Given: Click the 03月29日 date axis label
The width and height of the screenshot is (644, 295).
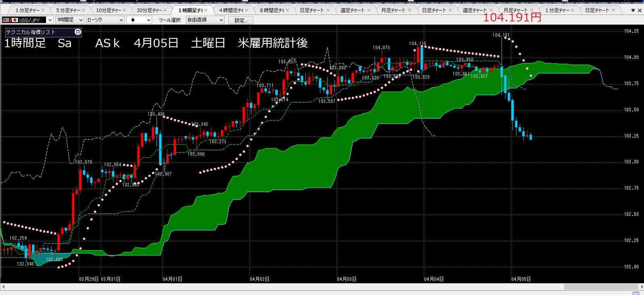Looking at the screenshot, I should [x=89, y=279].
